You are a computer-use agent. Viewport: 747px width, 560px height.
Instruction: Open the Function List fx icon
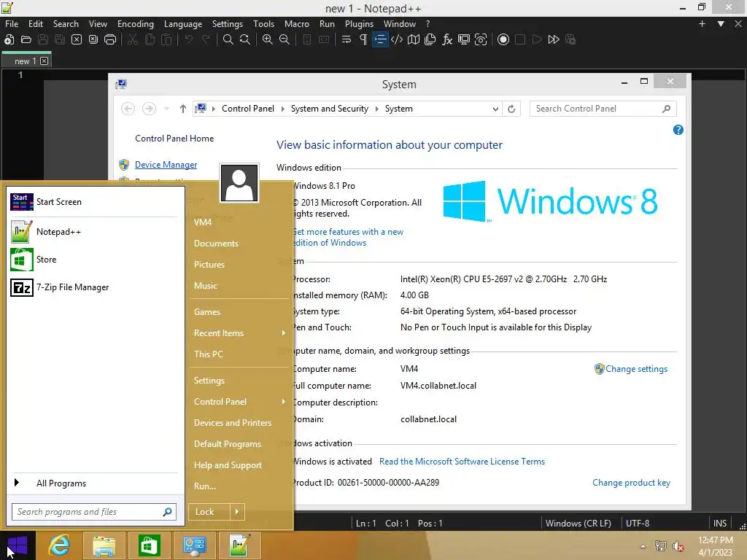coord(447,39)
